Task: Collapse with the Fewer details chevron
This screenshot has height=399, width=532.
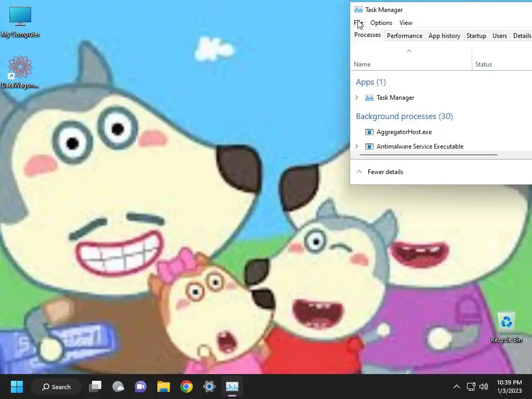Action: click(359, 171)
